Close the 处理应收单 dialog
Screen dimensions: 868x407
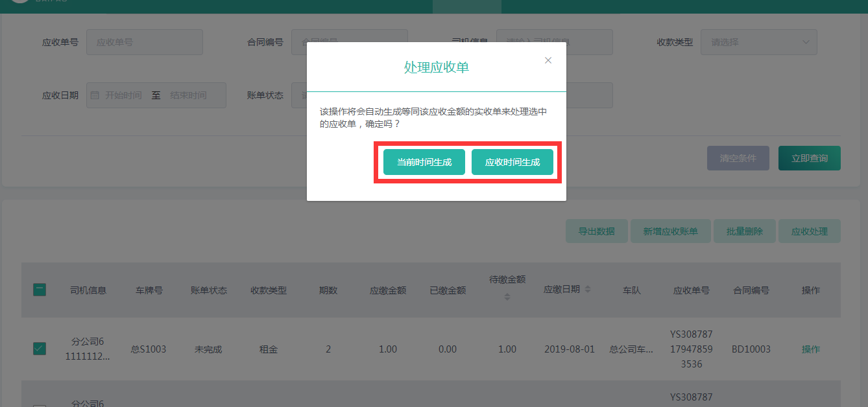tap(548, 60)
